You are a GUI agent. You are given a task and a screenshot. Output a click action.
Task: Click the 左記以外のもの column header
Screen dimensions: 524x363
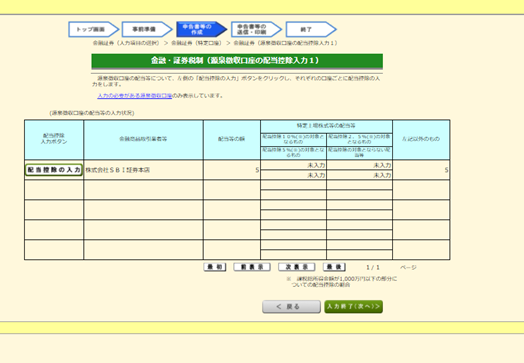421,139
